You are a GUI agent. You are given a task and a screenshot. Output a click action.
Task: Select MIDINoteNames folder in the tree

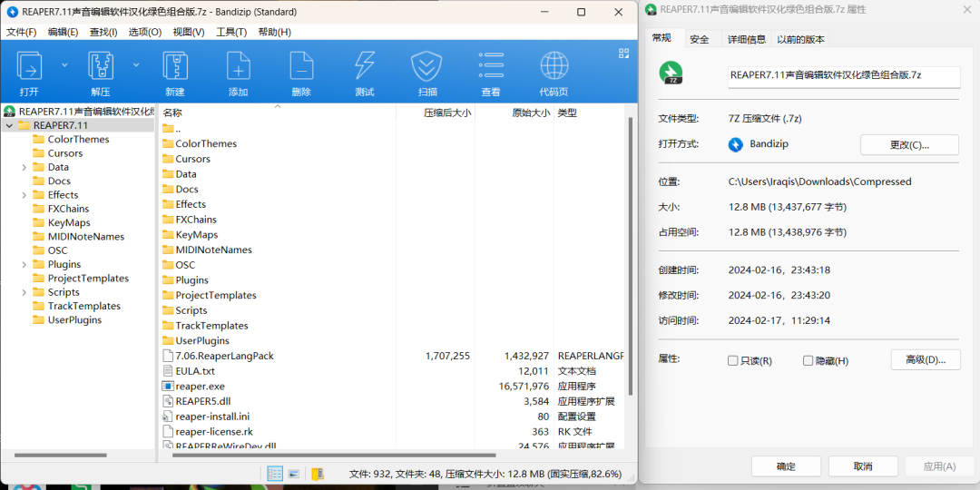point(85,237)
